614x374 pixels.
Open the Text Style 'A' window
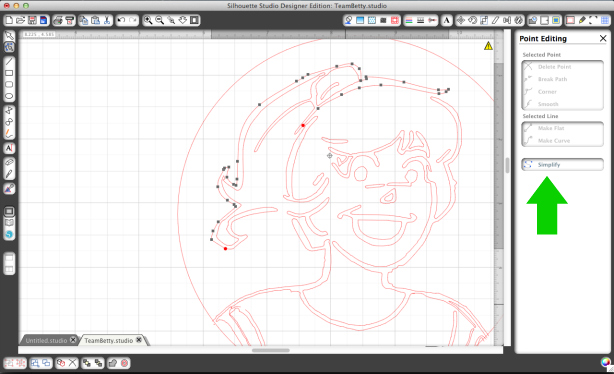pos(446,20)
